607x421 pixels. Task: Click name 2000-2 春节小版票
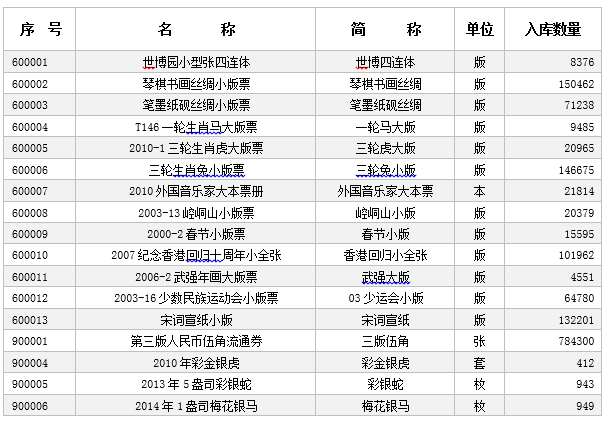(196, 234)
